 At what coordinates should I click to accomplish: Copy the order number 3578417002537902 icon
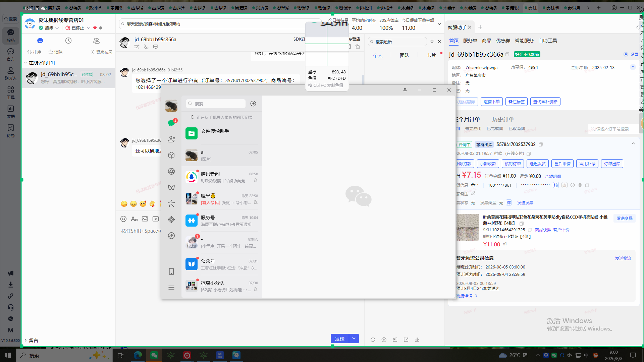(x=541, y=144)
